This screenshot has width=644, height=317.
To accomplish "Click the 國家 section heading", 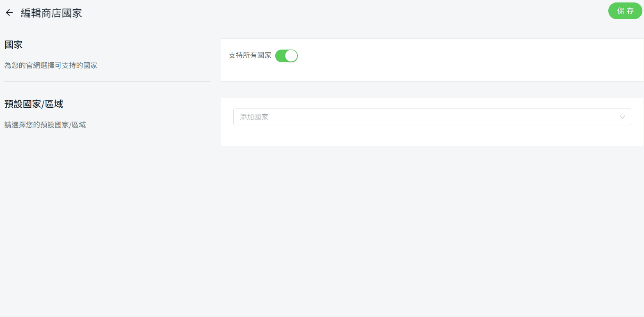I will click(14, 45).
